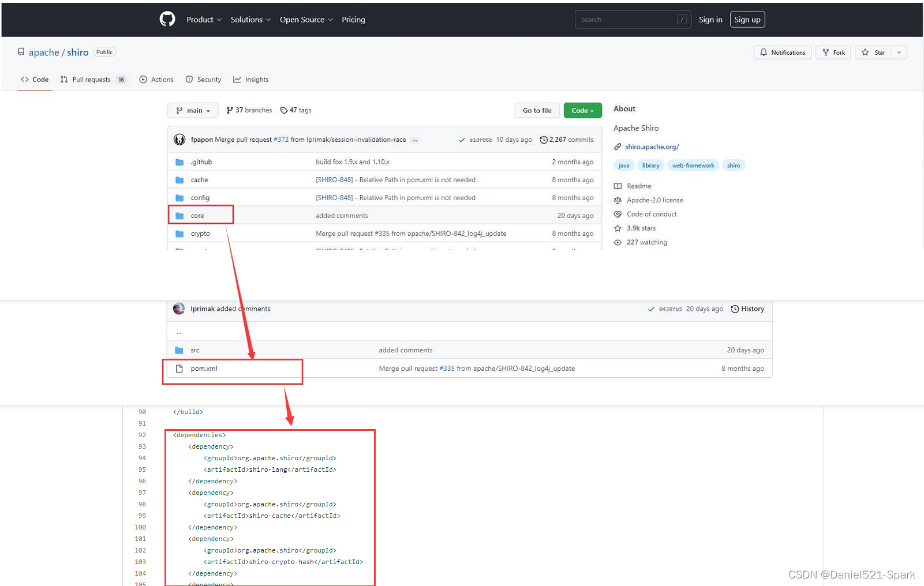Expand the Solutions menu

point(250,20)
